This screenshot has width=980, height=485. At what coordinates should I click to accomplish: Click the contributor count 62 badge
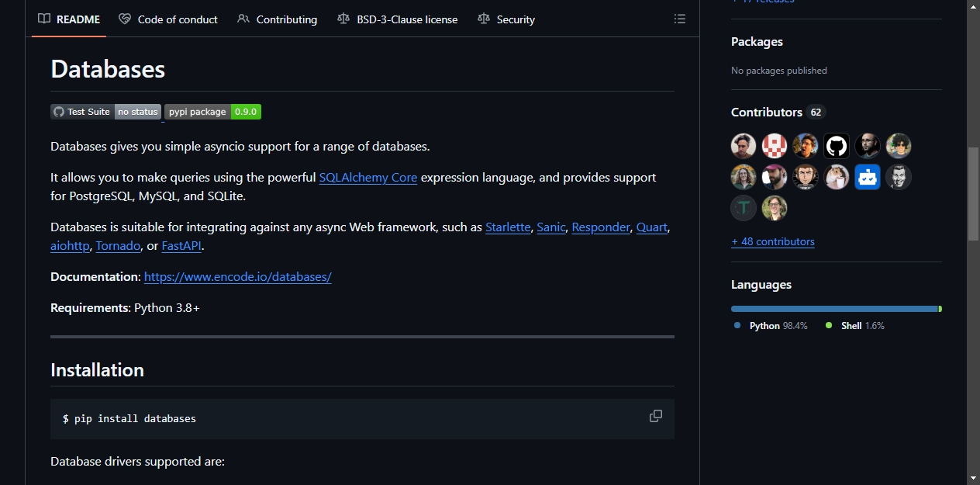click(816, 113)
